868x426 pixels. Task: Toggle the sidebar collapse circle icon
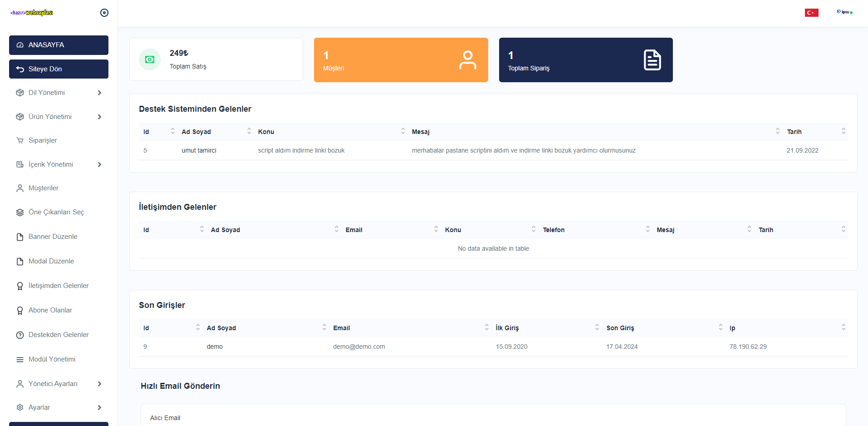coord(104,13)
